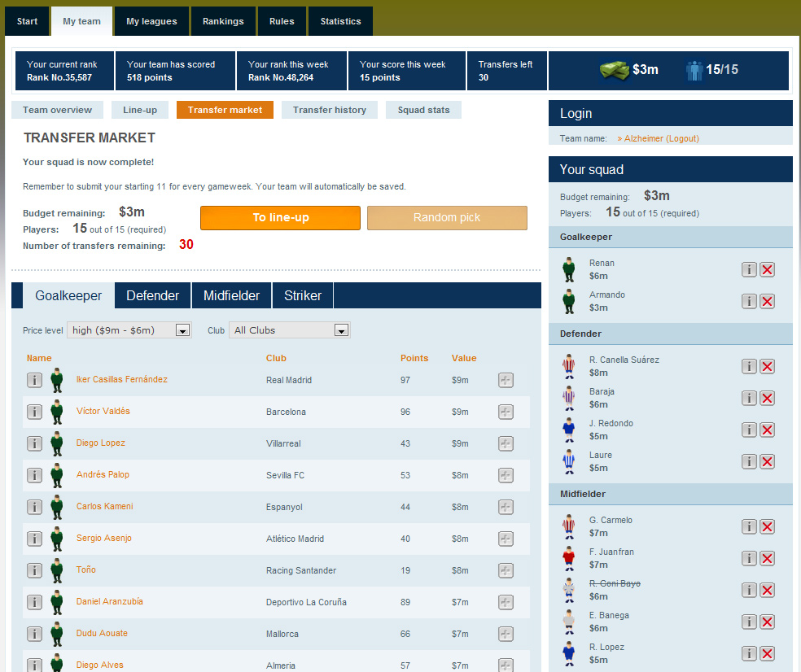View info for midfielder E. Banega
This screenshot has height=672, width=801.
pos(749,622)
